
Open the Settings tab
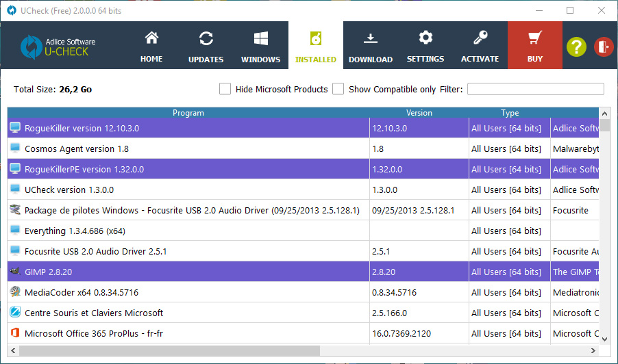425,46
